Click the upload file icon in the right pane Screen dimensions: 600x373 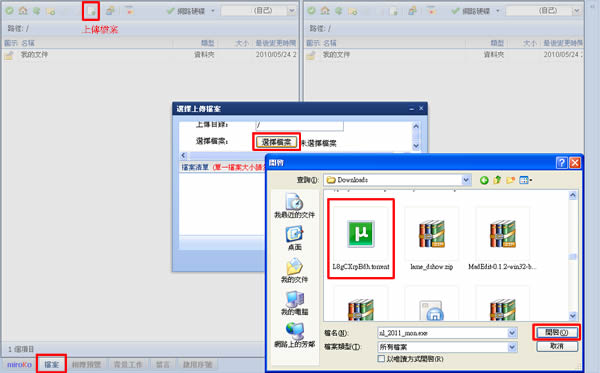[x=393, y=11]
